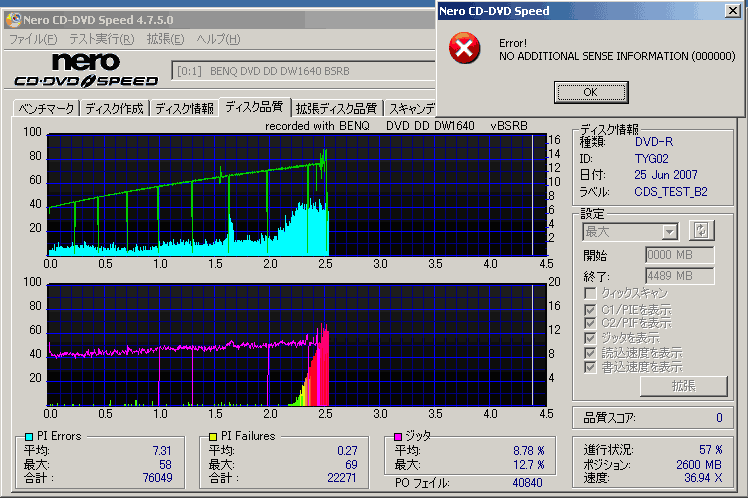748x498 pixels.
Task: Click the label CDS_TEST_B2
Action: 670,191
